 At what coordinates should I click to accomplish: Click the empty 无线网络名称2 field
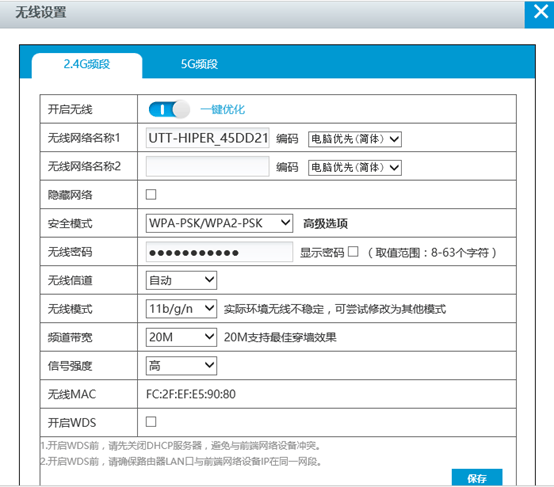[208, 166]
